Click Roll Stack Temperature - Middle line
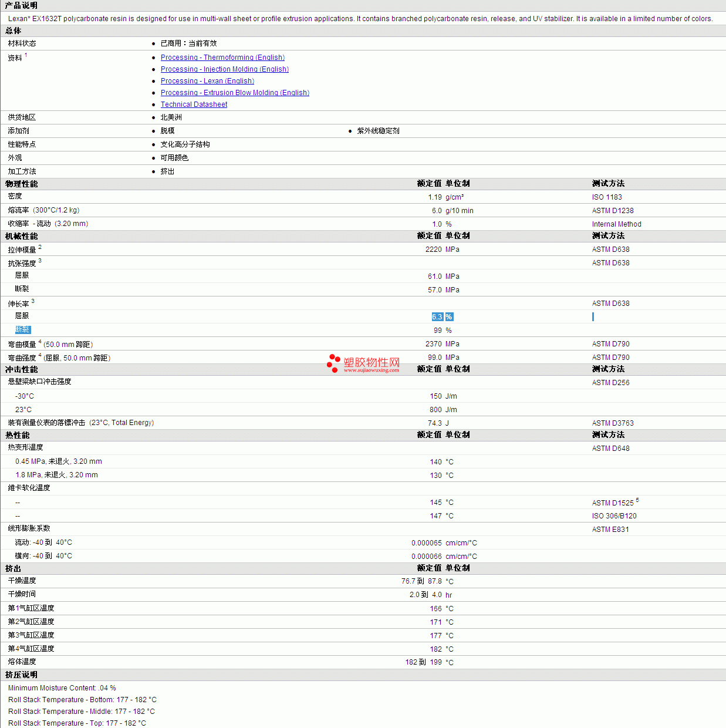726x728 pixels. click(82, 712)
